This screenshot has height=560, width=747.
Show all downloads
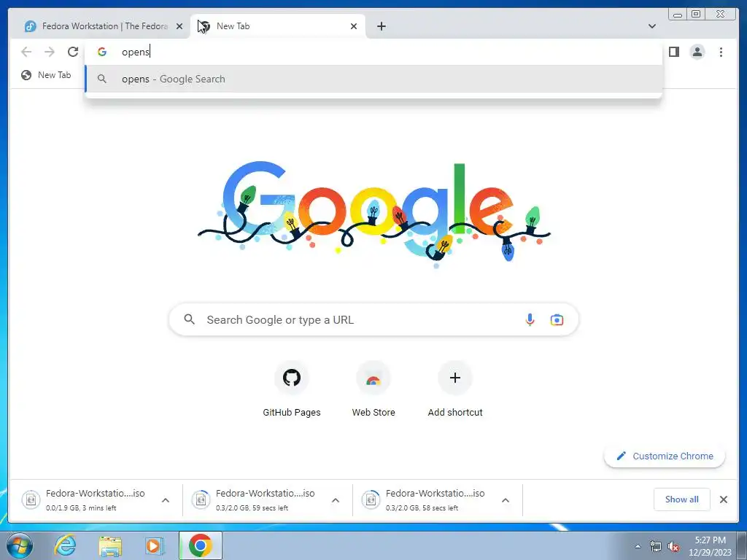coord(682,499)
